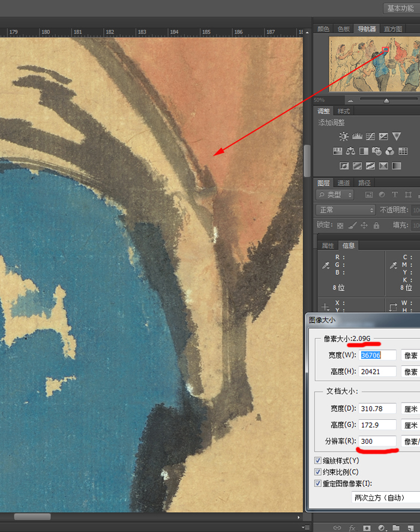Switch to the 色板 tab
The image size is (420, 532).
pos(343,29)
